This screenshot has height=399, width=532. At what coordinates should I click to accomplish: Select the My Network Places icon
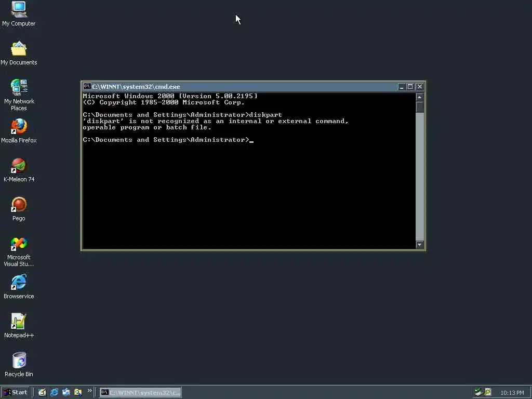click(19, 95)
